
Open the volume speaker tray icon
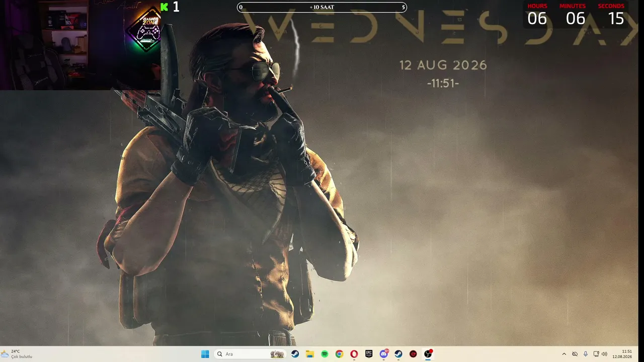coord(604,354)
